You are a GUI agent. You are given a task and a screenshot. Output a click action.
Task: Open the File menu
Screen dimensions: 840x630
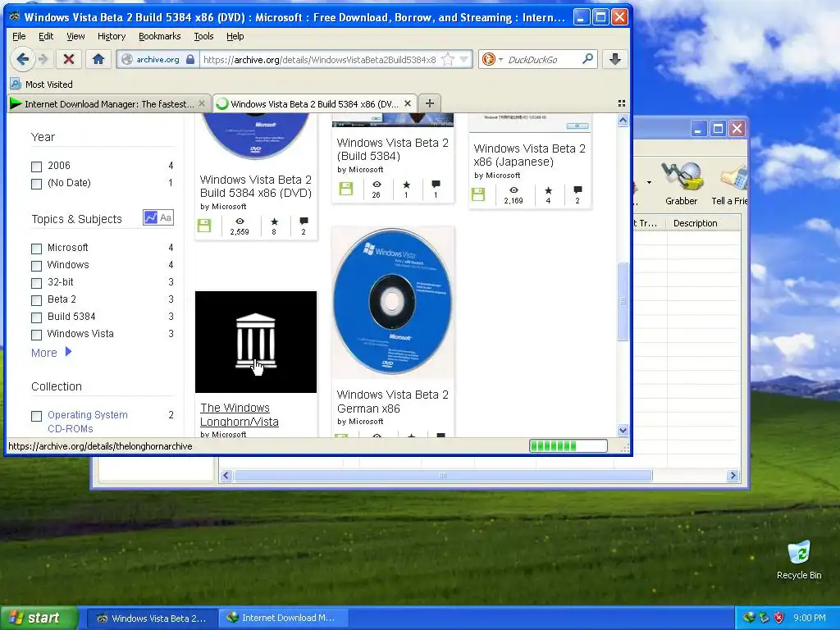click(x=19, y=36)
